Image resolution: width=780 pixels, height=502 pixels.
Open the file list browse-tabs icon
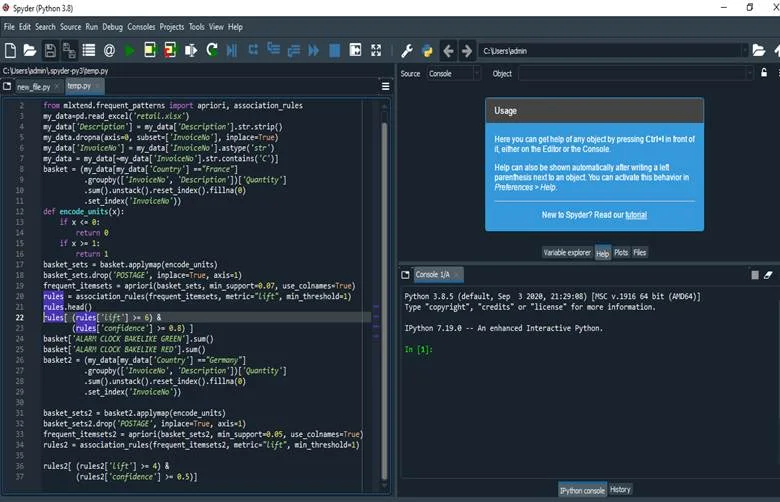[89, 50]
